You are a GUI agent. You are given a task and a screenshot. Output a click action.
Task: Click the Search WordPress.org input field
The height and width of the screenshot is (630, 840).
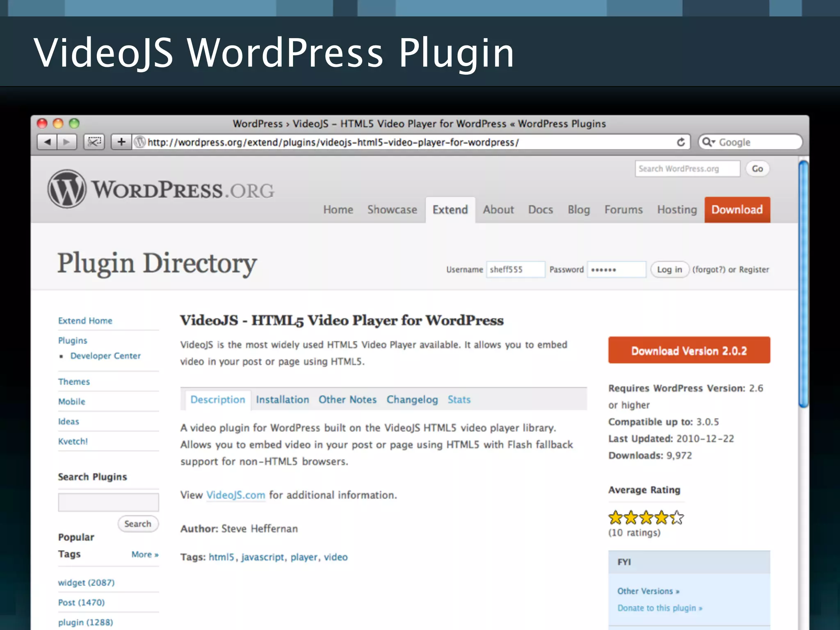[x=687, y=169]
